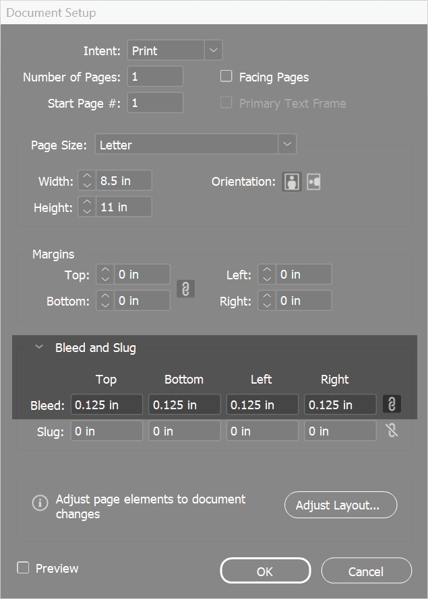
Task: Click the Bleed Top field
Action: (107, 404)
